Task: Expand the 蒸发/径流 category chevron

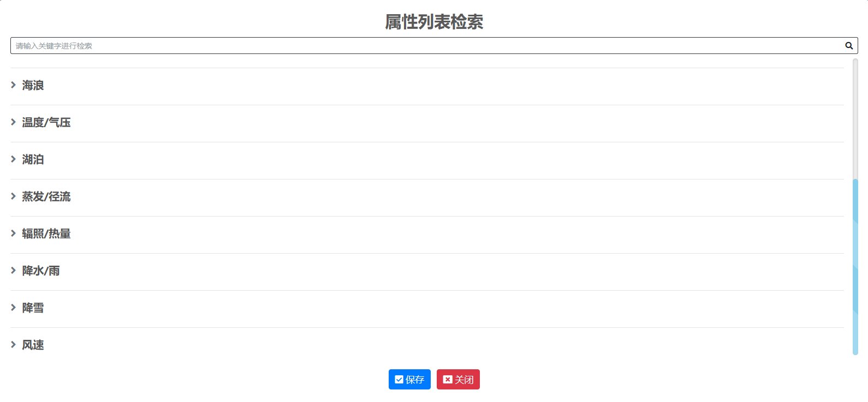Action: [13, 196]
